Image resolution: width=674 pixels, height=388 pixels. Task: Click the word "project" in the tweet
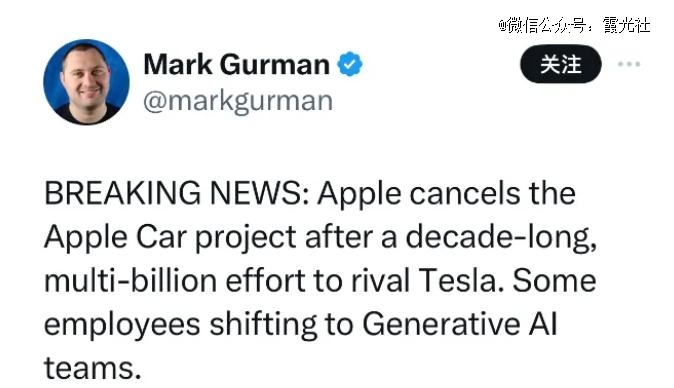pyautogui.click(x=246, y=238)
